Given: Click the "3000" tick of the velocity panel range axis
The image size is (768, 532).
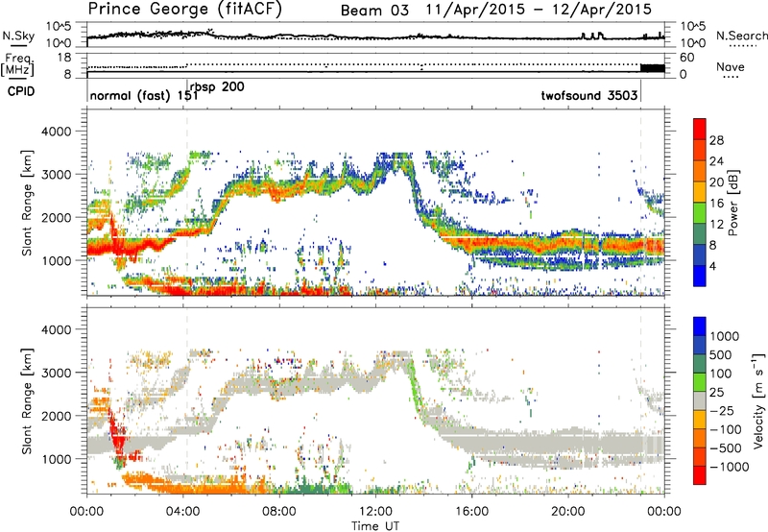Looking at the screenshot, I should click(x=57, y=373).
